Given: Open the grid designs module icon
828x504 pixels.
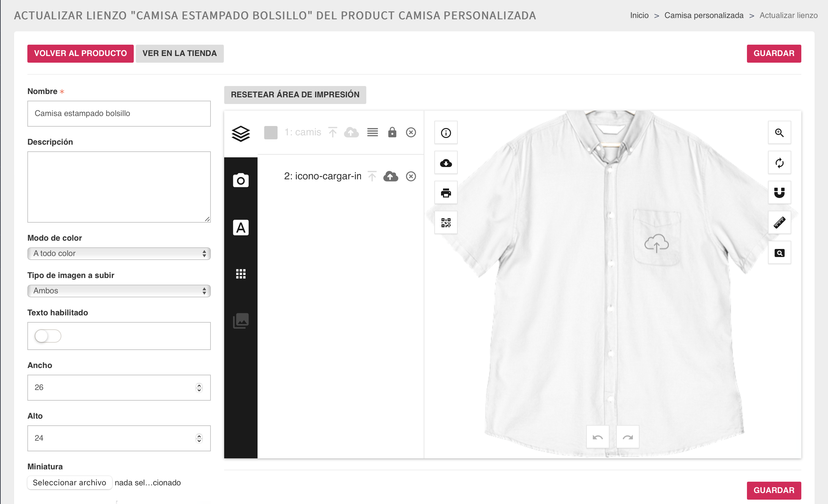Looking at the screenshot, I should [x=241, y=274].
